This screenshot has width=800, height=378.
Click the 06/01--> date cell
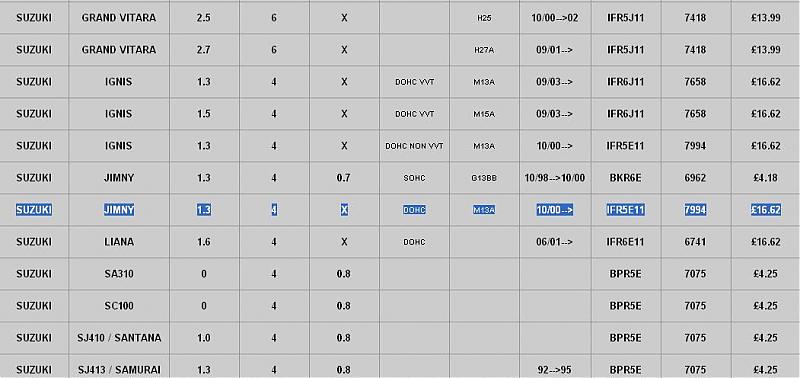pos(555,242)
